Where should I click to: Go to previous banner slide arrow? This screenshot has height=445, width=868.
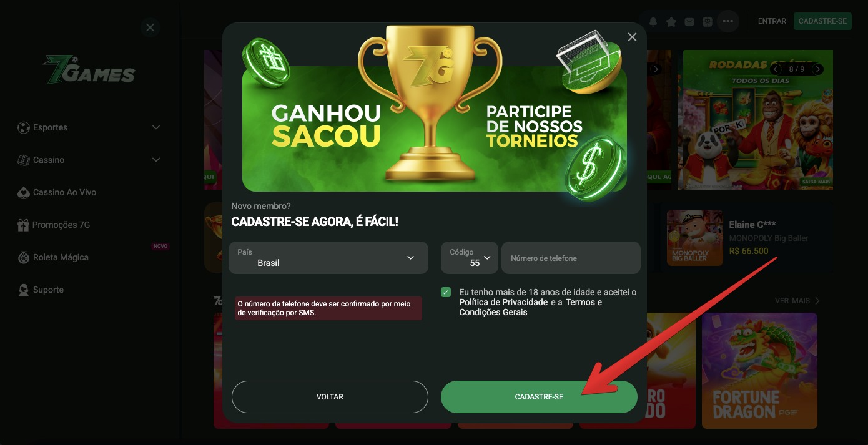pyautogui.click(x=776, y=69)
